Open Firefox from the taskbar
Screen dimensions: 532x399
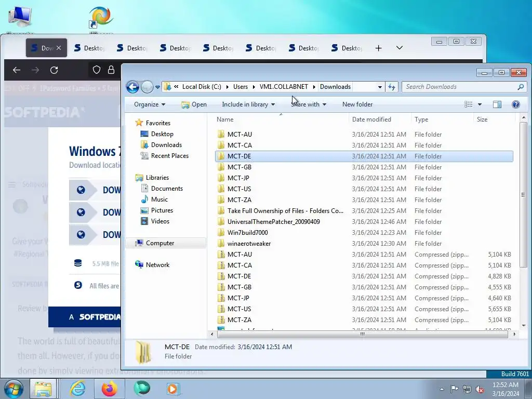(x=109, y=389)
